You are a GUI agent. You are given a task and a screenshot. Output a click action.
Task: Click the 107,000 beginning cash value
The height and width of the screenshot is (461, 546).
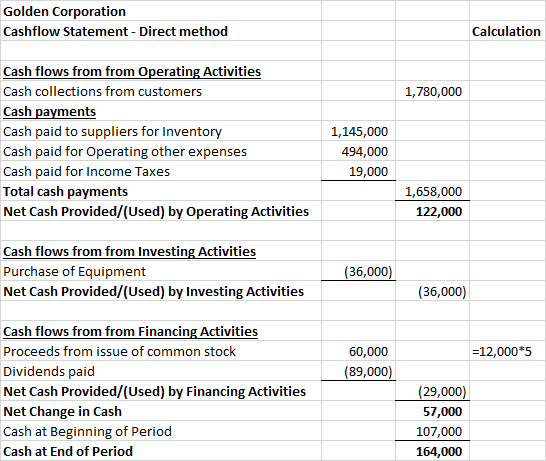point(439,432)
